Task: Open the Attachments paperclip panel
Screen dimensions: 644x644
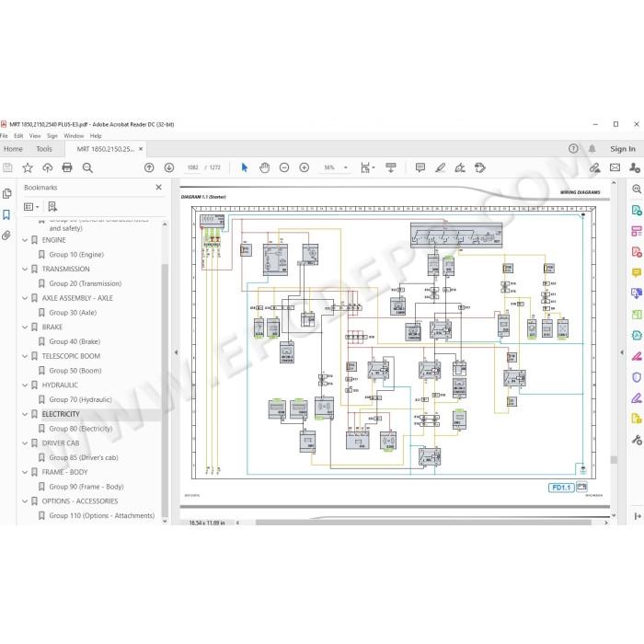Action: coord(6,236)
